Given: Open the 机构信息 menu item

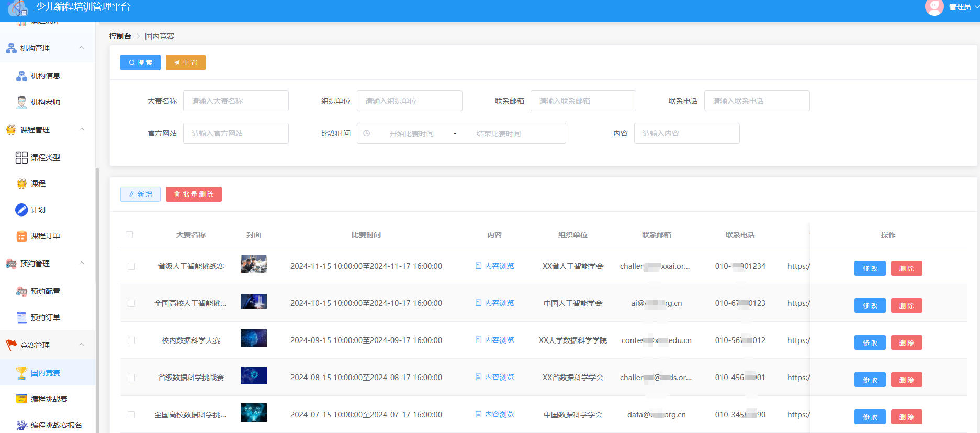Looking at the screenshot, I should pos(48,76).
